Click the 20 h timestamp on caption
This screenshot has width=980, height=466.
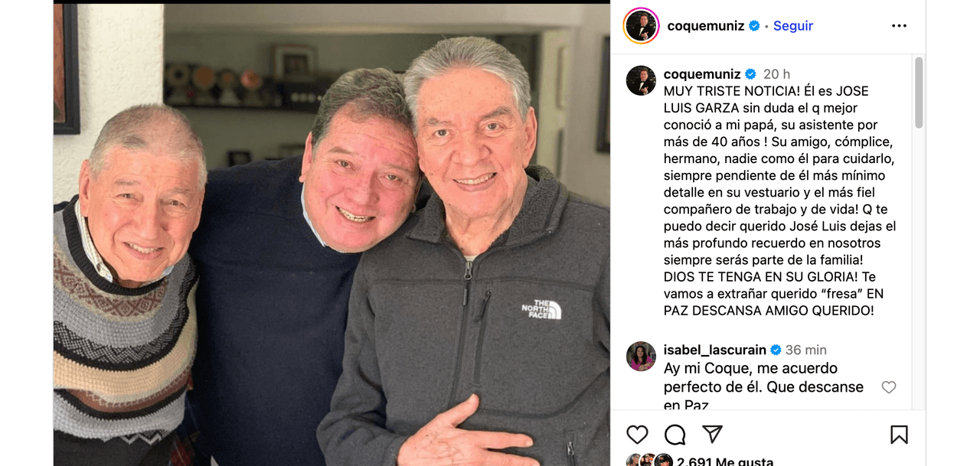coord(776,74)
